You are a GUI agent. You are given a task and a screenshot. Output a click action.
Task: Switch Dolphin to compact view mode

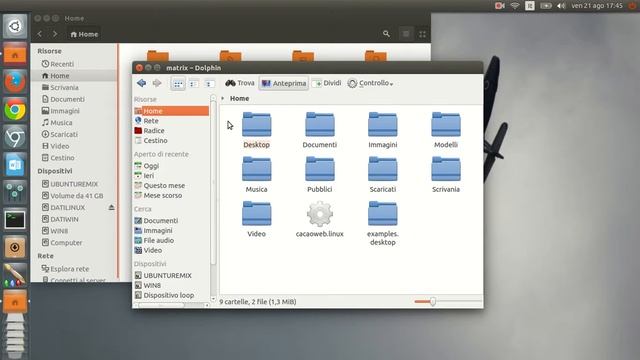(x=193, y=84)
